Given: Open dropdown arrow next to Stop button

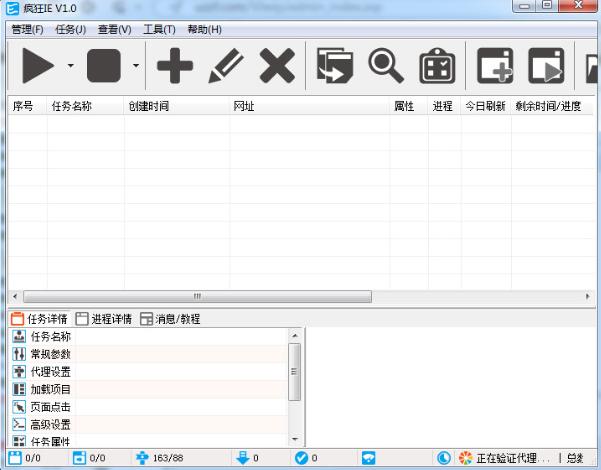Looking at the screenshot, I should 135,66.
